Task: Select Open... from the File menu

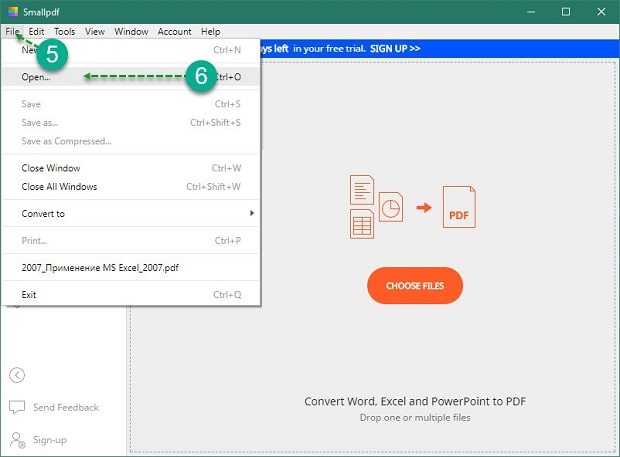Action: (x=36, y=77)
